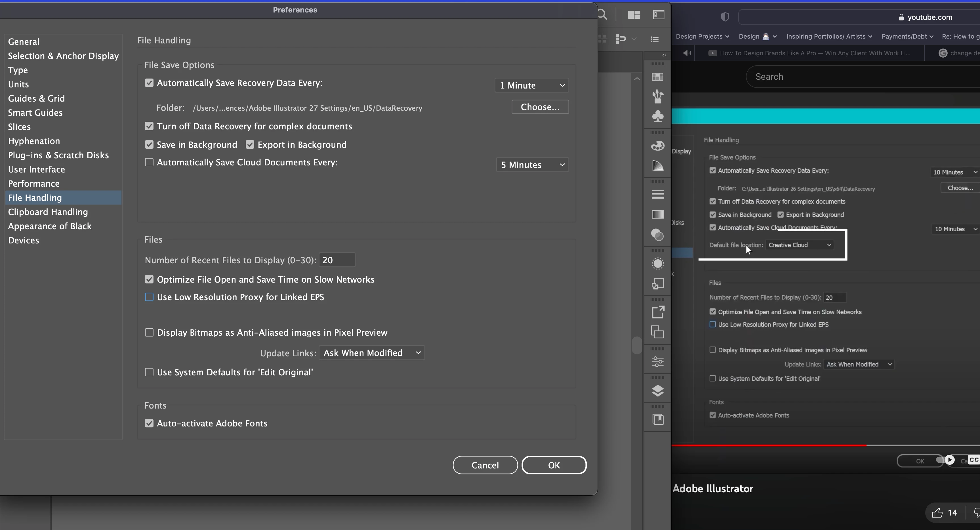The image size is (980, 530).
Task: Open the Transparency panel icon
Action: [x=657, y=235]
